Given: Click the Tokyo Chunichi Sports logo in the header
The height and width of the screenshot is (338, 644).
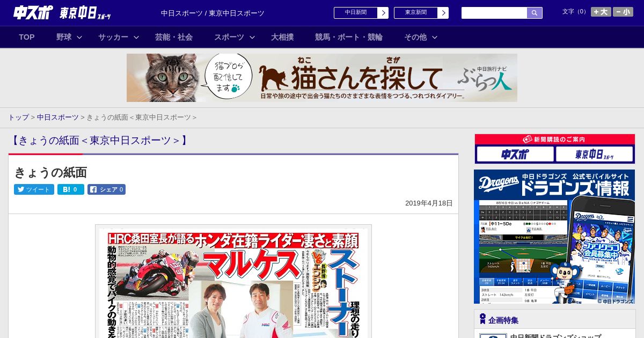Looking at the screenshot, I should (x=85, y=13).
